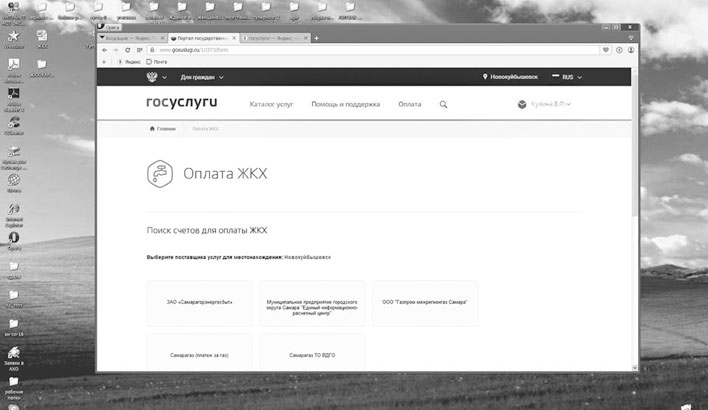Expand the dropdown next to coat of arms
The image size is (708, 410).
tap(164, 77)
